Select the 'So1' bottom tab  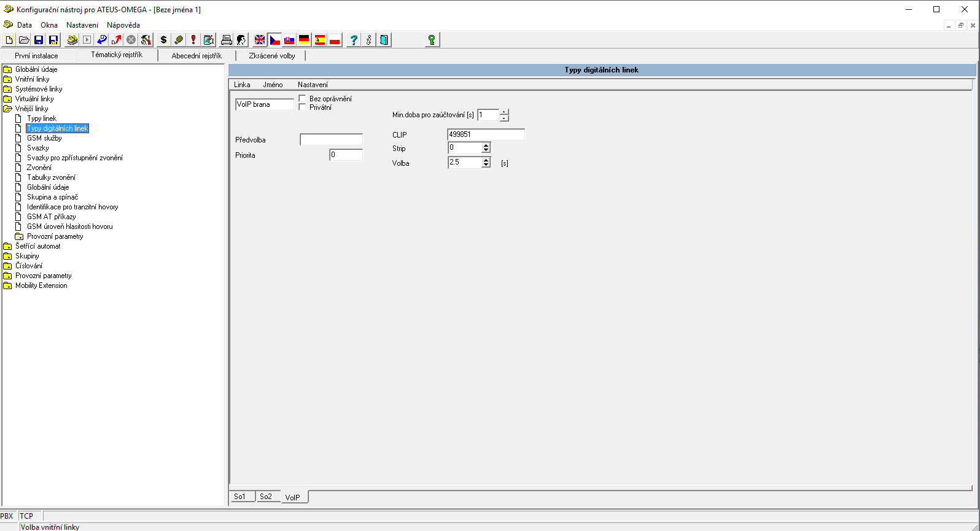240,497
